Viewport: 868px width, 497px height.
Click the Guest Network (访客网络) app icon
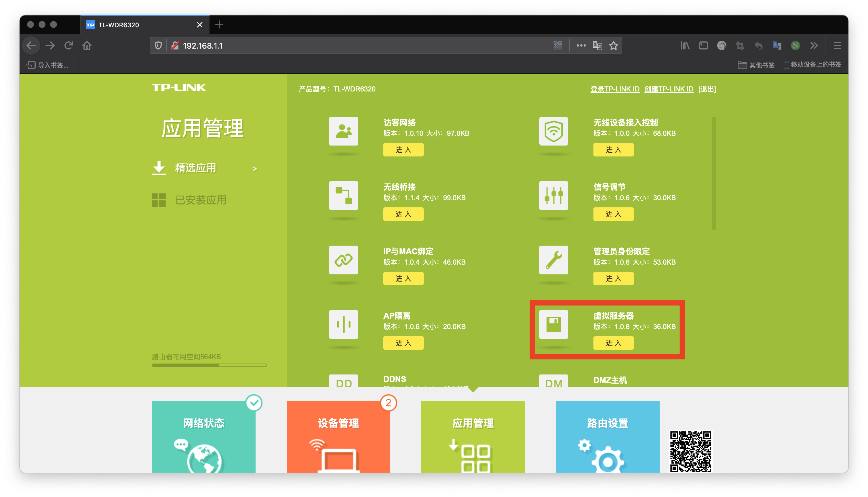(343, 131)
